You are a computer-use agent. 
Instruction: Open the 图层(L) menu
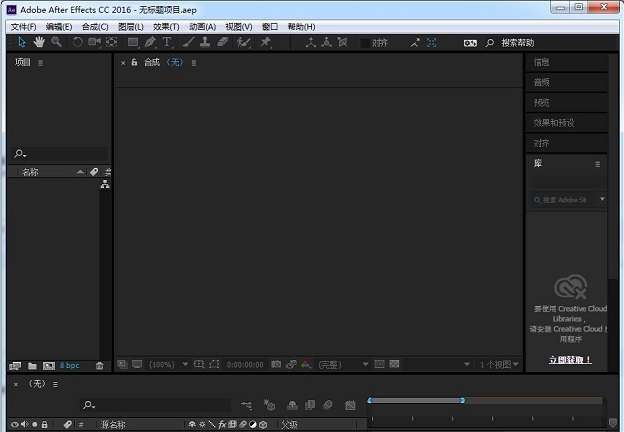click(131, 27)
